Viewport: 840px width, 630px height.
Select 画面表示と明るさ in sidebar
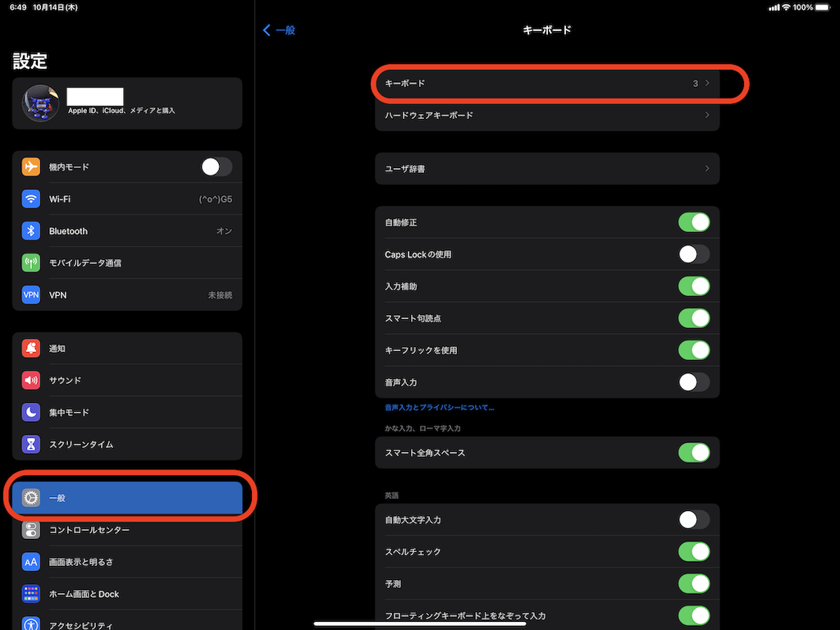tap(80, 562)
